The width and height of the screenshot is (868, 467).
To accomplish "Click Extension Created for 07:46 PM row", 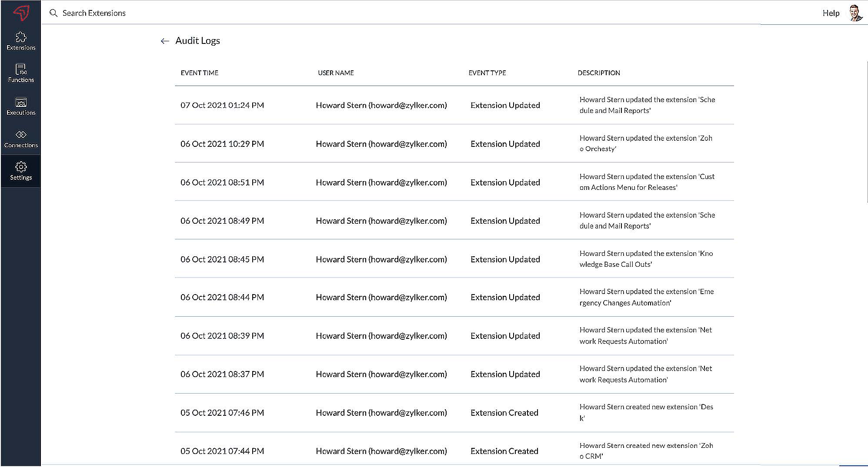I will click(504, 413).
